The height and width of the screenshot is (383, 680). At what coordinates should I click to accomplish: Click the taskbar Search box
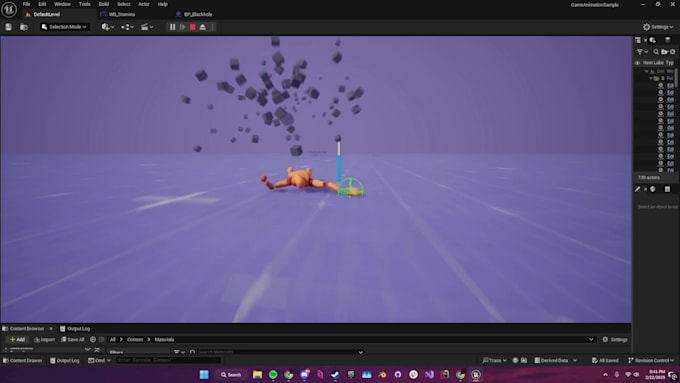pos(231,374)
